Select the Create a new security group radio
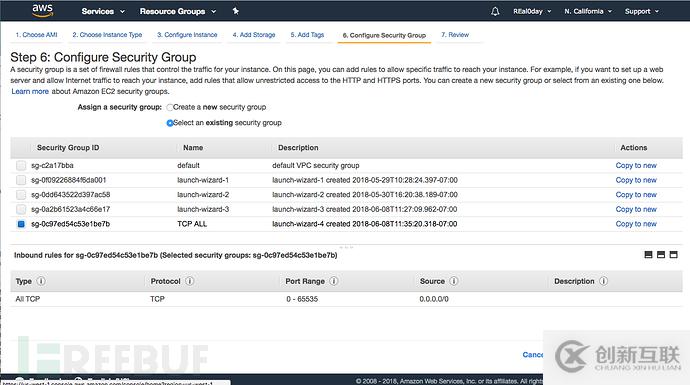Screen dimensions: 690x385 pyautogui.click(x=170, y=107)
